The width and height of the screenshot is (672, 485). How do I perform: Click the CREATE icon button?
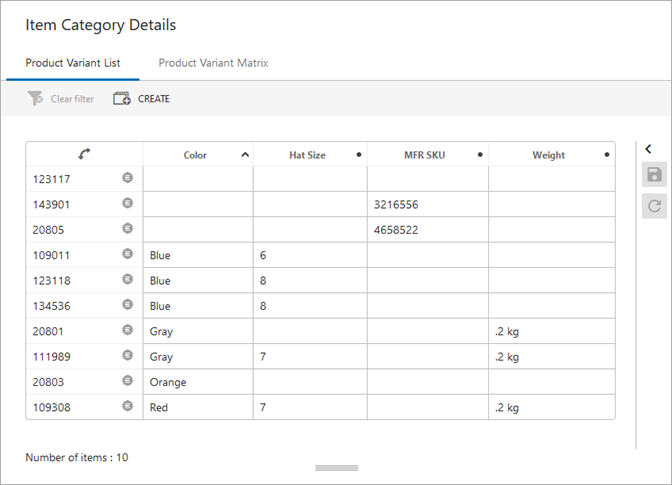pyautogui.click(x=122, y=99)
